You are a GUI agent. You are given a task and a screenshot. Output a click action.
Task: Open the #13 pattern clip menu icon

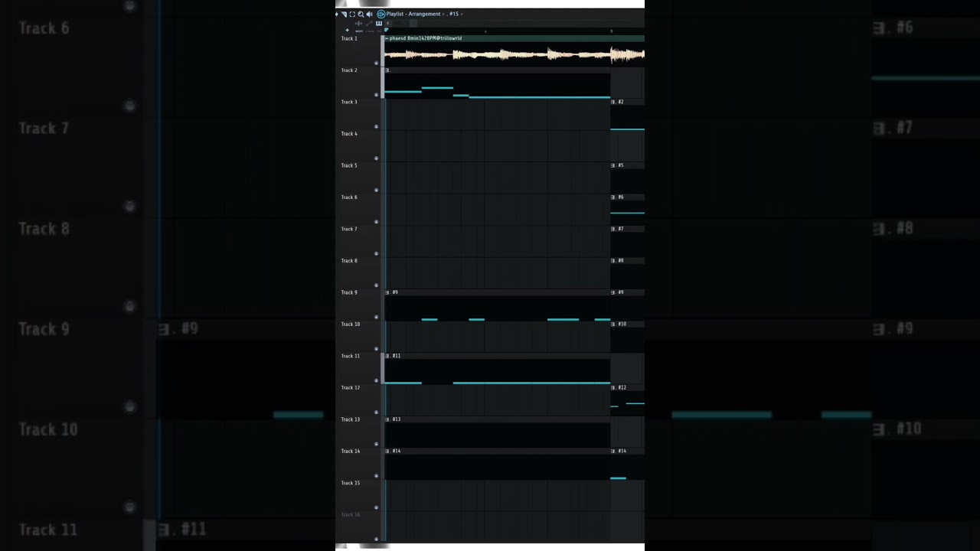[387, 419]
